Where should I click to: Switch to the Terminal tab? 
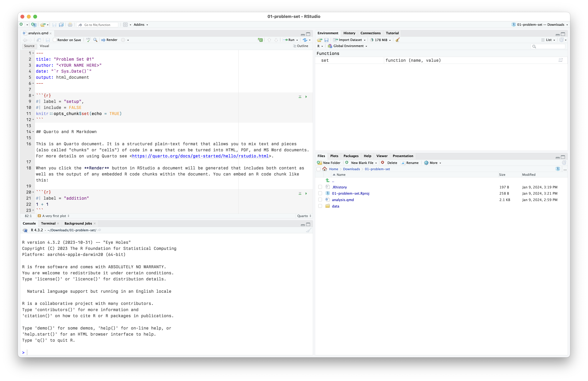click(x=48, y=223)
